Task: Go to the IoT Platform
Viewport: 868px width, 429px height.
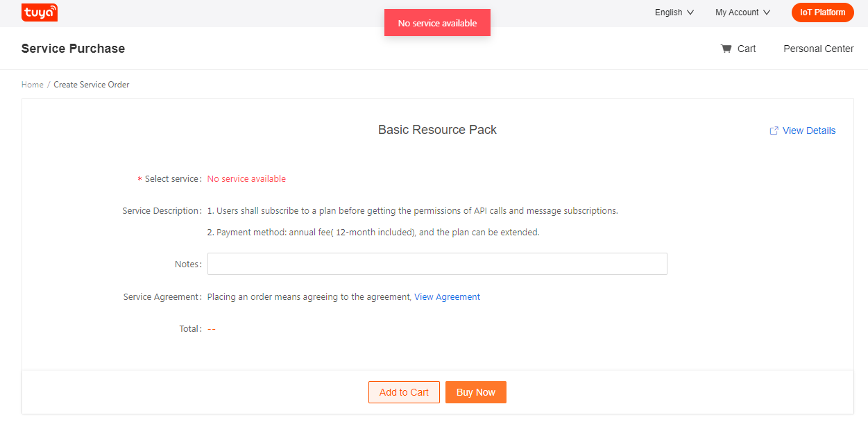Action: coord(822,12)
